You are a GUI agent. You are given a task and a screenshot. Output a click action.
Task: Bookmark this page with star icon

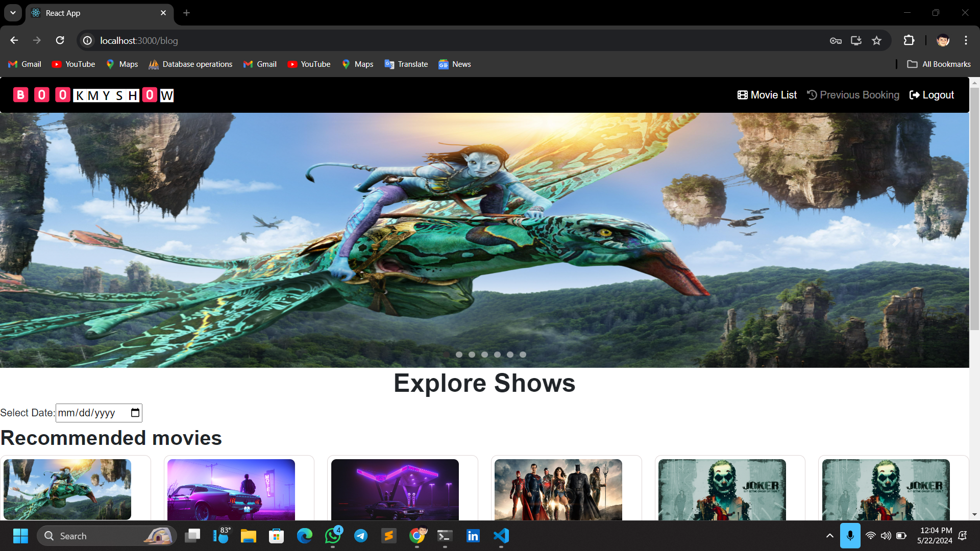pos(876,40)
